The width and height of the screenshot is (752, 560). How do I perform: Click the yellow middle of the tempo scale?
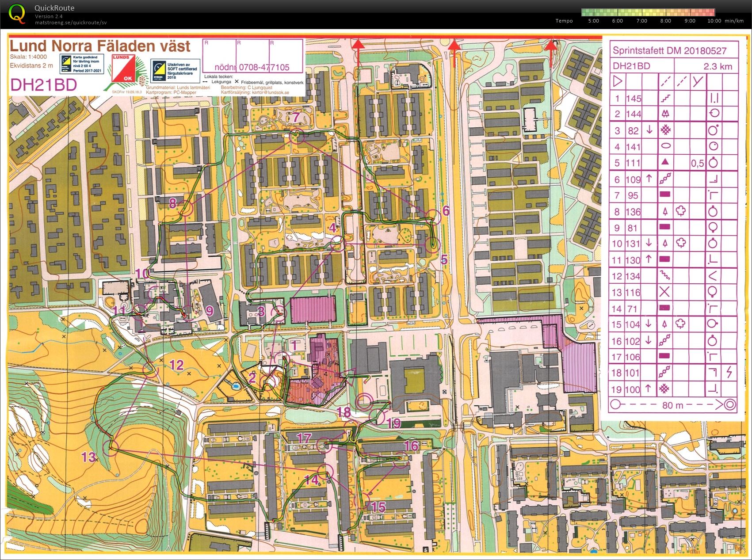648,12
